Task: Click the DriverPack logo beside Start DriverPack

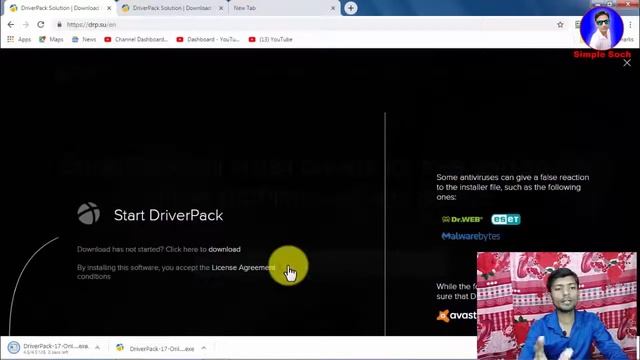Action: [x=89, y=213]
